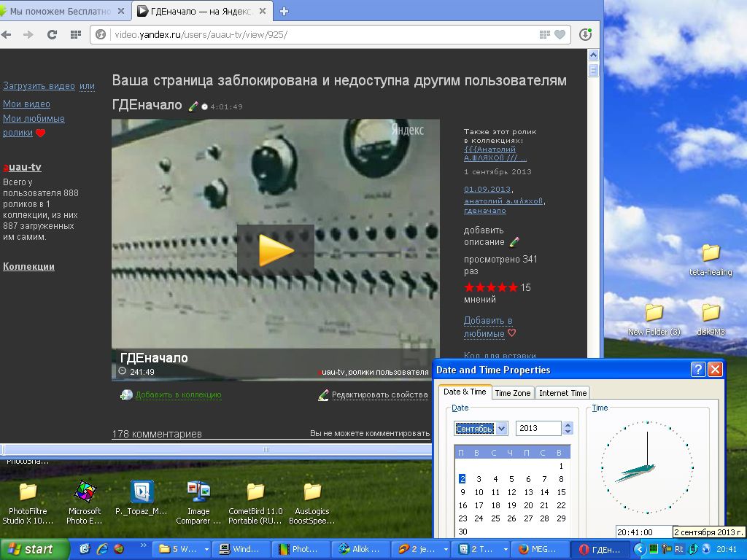Viewport: 747px width, 560px height.
Task: Click the heart bookmark icon in address bar
Action: coord(560,34)
